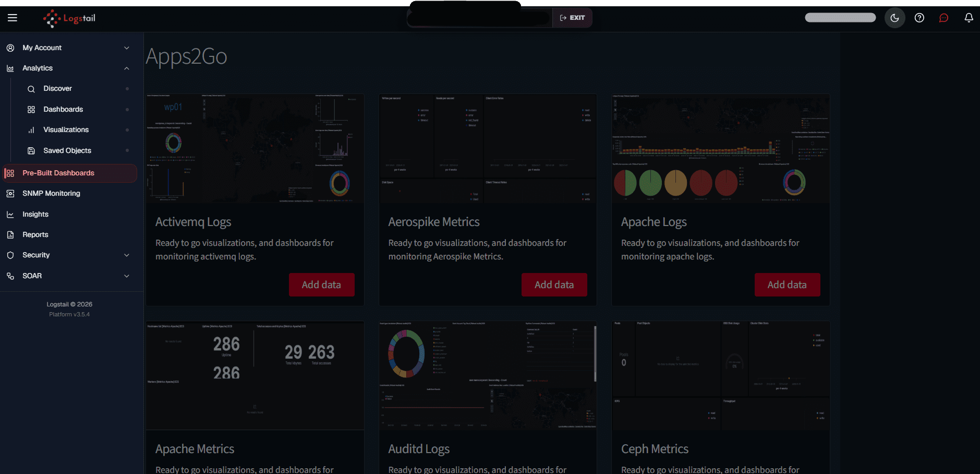Open the Apache Metrics dashboard thumbnail
980x474 pixels.
pos(255,376)
